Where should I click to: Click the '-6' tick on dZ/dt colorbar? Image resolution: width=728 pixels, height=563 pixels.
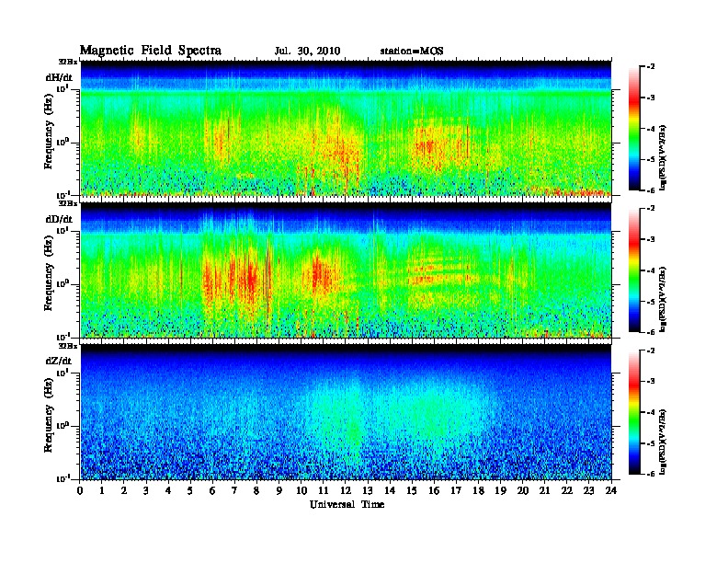click(651, 474)
